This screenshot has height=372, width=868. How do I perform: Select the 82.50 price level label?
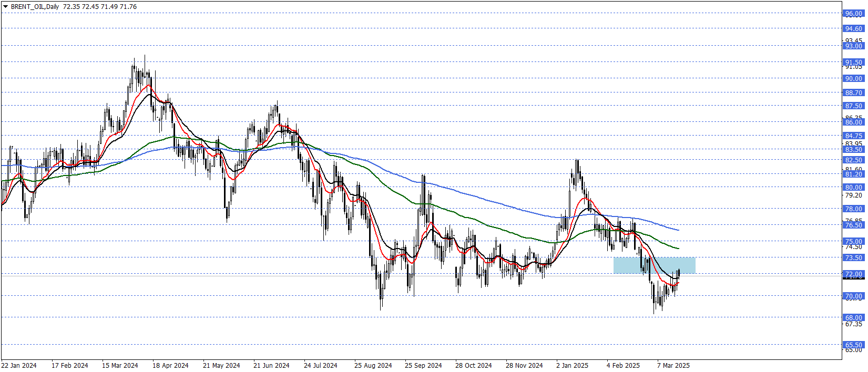[854, 160]
